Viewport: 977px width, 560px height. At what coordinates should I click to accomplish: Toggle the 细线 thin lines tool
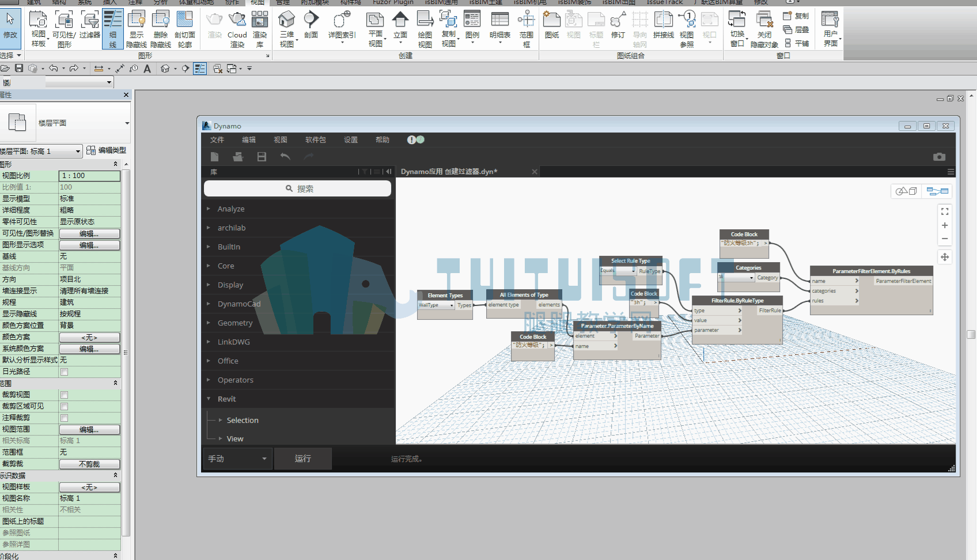113,28
